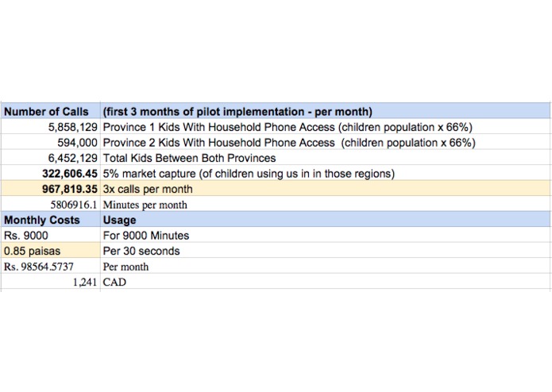This screenshot has height=392, width=552.
Task: Select the 'Number of Calls' header cell
Action: pyautogui.click(x=51, y=111)
